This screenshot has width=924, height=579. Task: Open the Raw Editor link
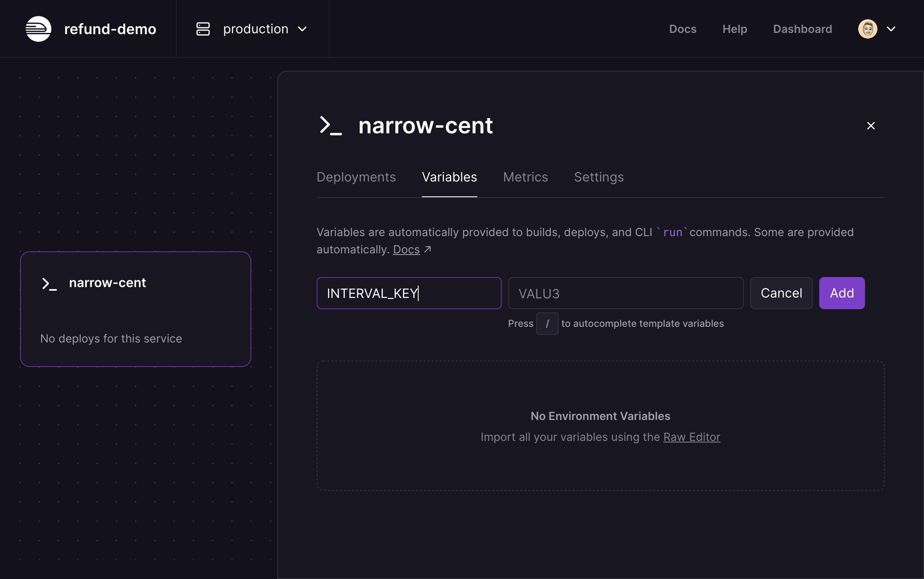click(x=692, y=437)
